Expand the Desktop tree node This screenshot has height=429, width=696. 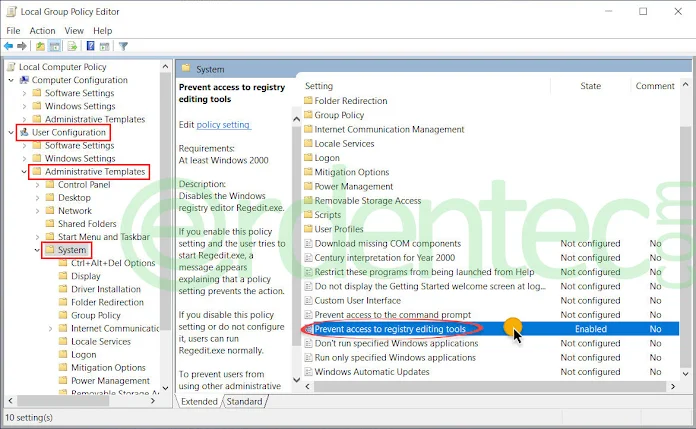coord(37,198)
